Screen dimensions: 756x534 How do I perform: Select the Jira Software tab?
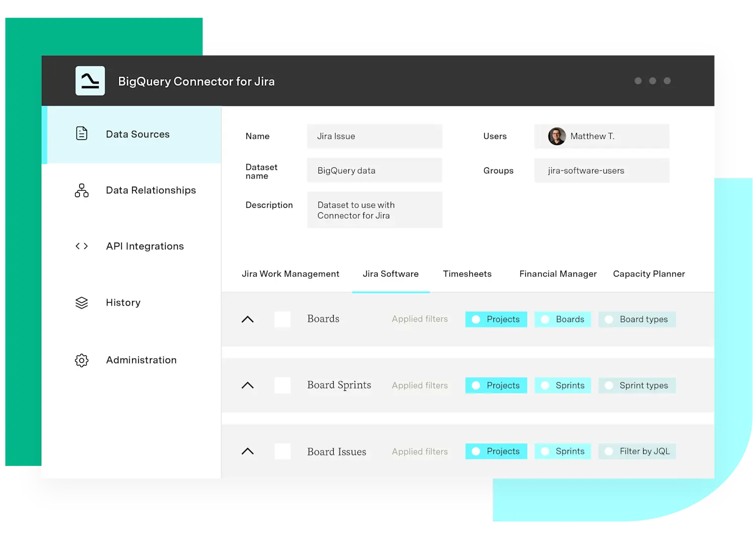(391, 274)
